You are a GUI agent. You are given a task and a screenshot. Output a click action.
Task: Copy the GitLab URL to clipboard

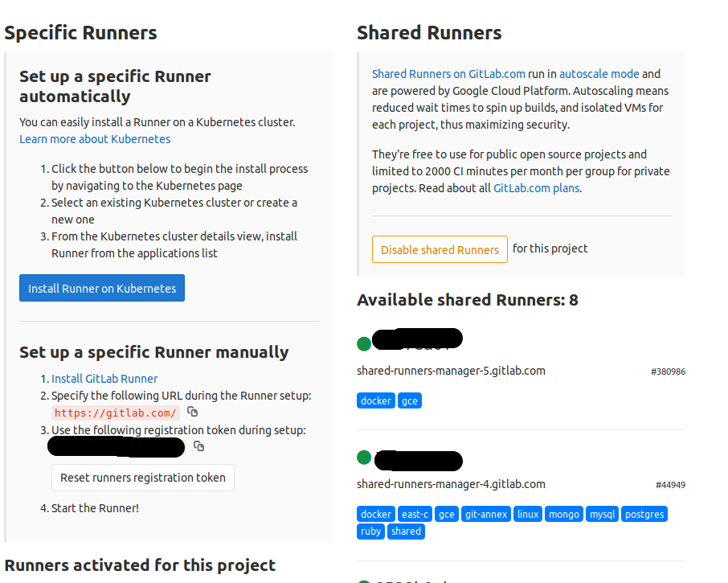[x=192, y=412]
